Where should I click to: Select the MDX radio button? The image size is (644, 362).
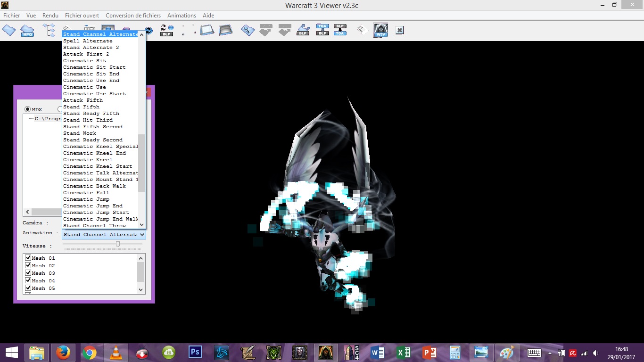tap(28, 109)
